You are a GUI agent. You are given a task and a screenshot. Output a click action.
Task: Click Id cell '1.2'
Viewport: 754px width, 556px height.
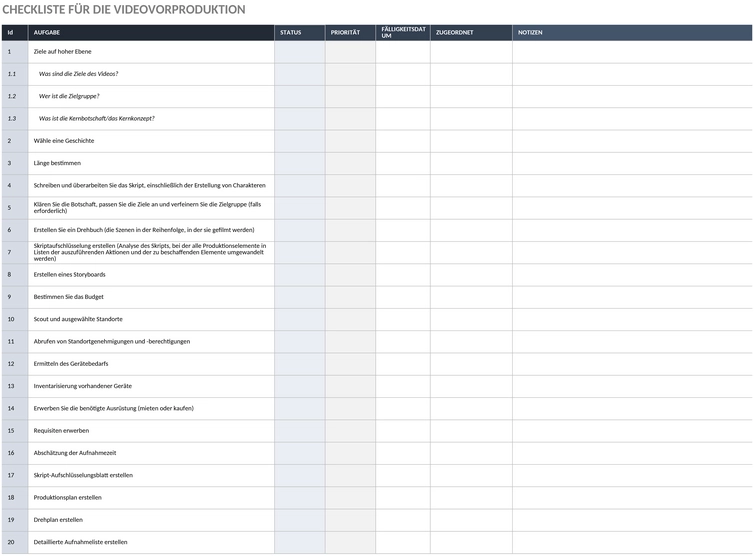[x=15, y=96]
